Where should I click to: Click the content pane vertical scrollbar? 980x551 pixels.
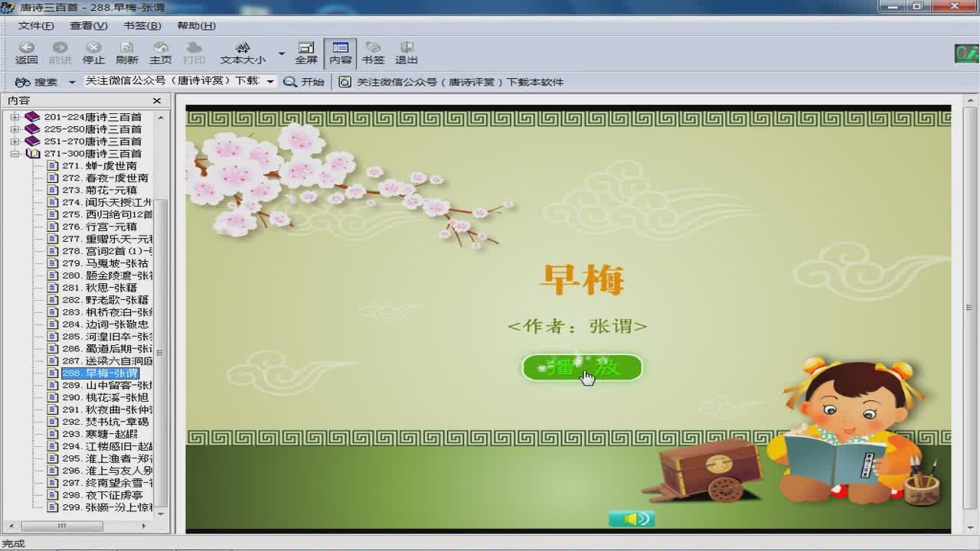point(970,308)
